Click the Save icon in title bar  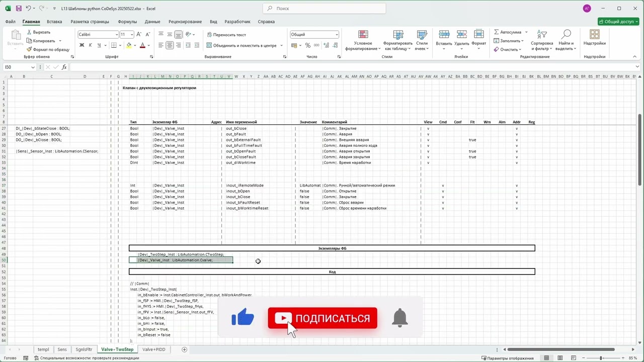[x=19, y=9]
